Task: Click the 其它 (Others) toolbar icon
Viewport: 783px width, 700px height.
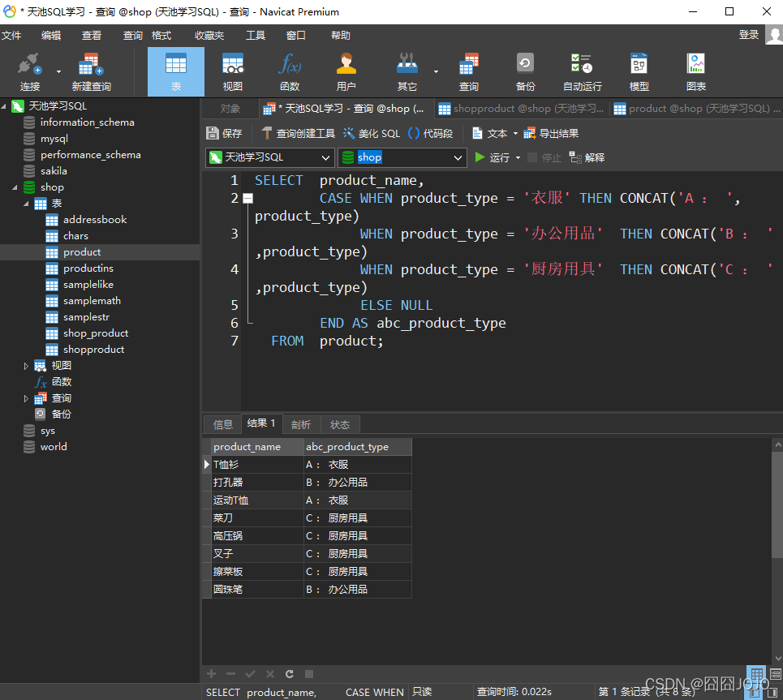Action: click(x=407, y=72)
